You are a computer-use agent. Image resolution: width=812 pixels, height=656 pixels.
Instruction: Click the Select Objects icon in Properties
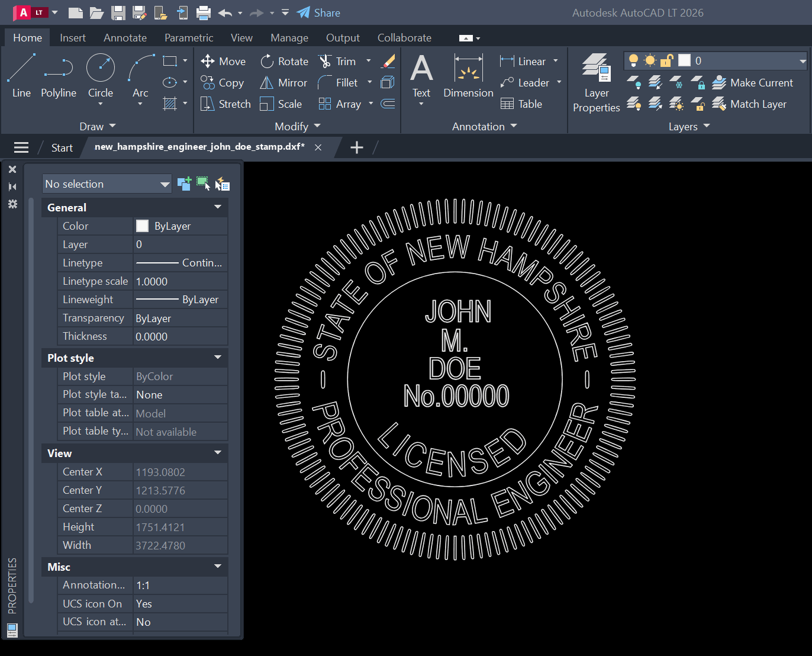click(203, 184)
